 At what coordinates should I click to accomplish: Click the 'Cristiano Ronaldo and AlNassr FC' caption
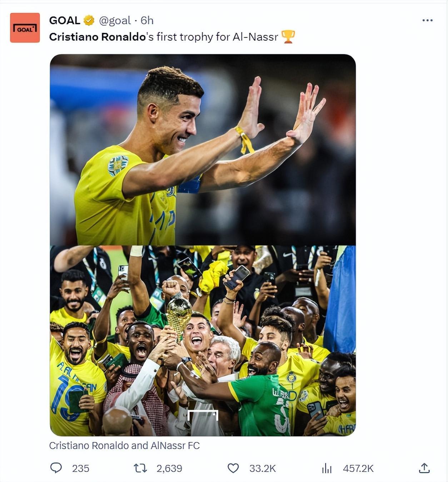124,446
